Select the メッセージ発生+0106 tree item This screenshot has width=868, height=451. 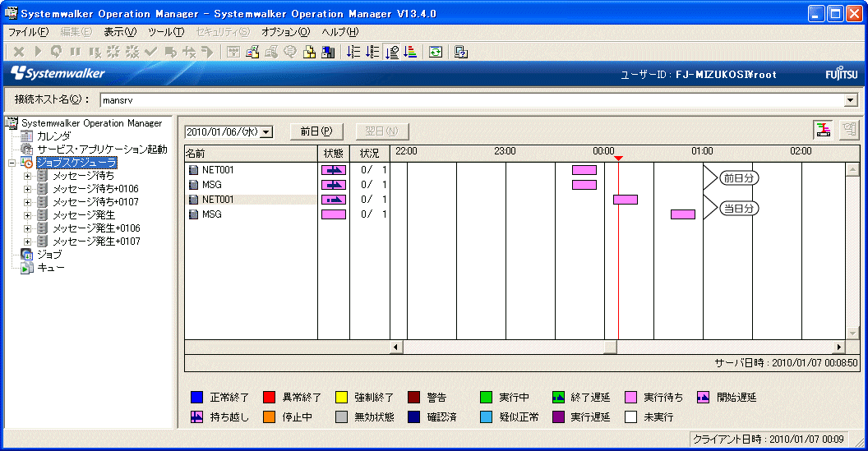96,228
